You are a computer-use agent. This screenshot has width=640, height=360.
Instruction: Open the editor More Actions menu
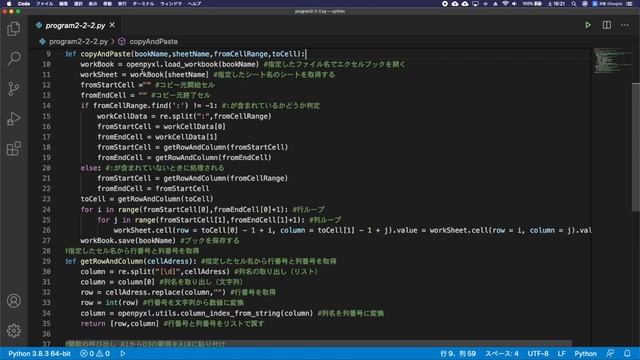tap(625, 25)
